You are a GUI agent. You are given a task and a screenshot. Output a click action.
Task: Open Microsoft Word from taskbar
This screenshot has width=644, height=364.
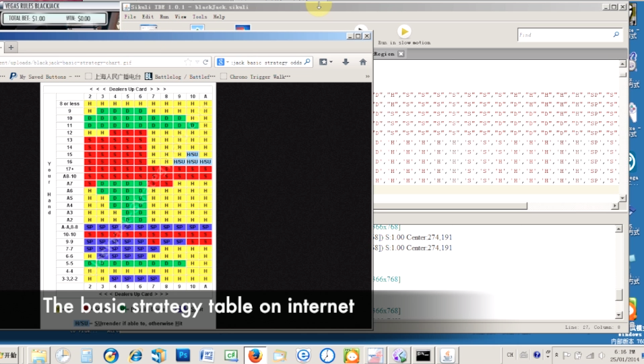(x=207, y=355)
